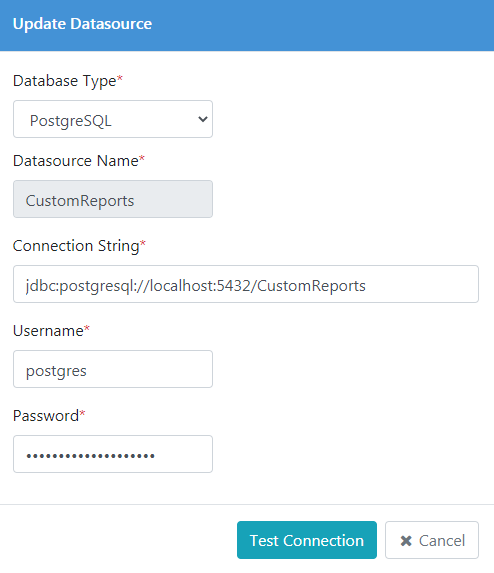Click the red asterisk beside Datasource Name
Image resolution: width=494 pixels, height=573 pixels.
(142, 158)
